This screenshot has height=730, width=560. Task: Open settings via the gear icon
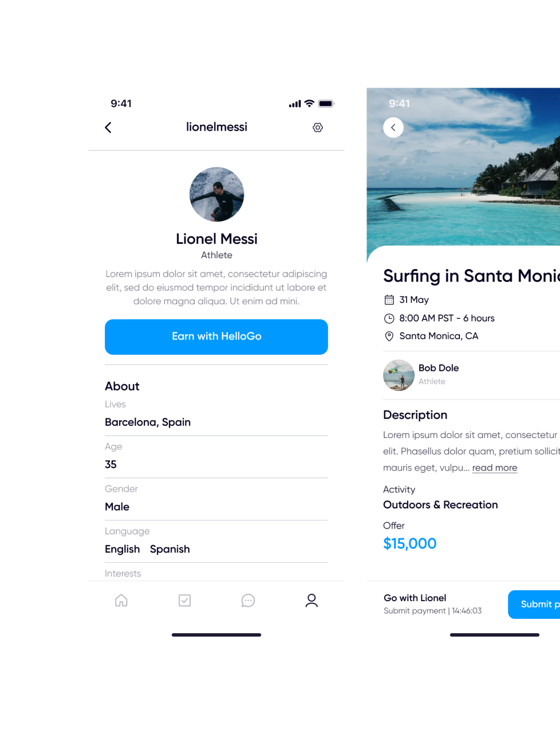coord(318,128)
